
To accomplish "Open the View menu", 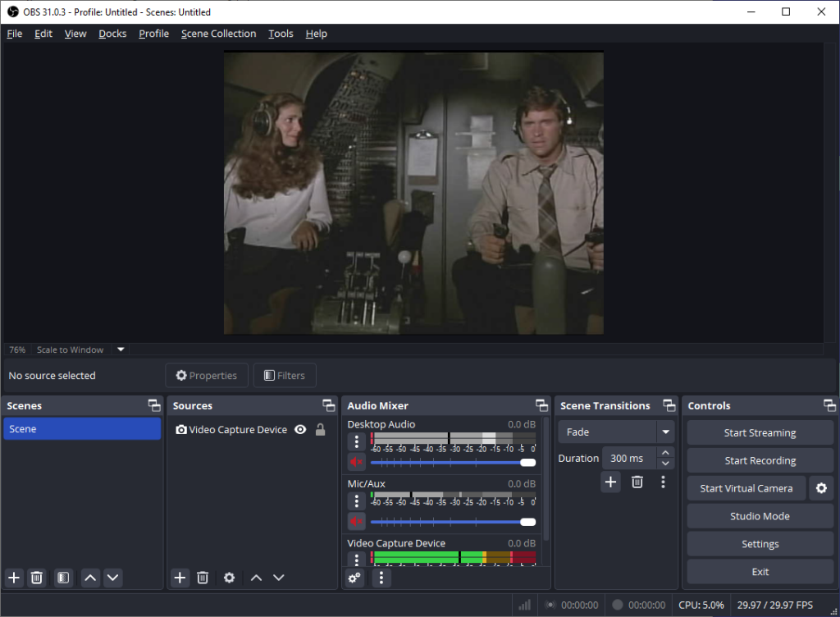I will (x=75, y=34).
